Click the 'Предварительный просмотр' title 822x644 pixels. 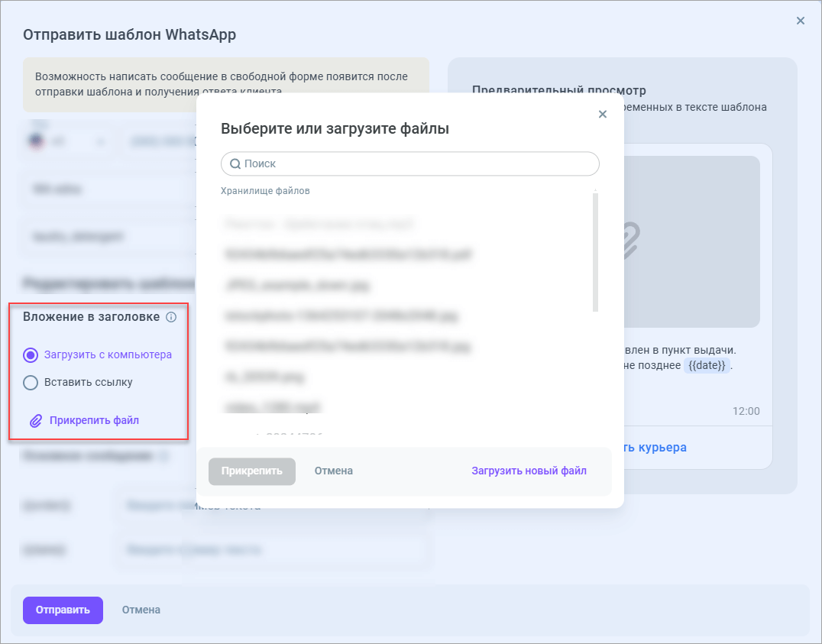559,89
